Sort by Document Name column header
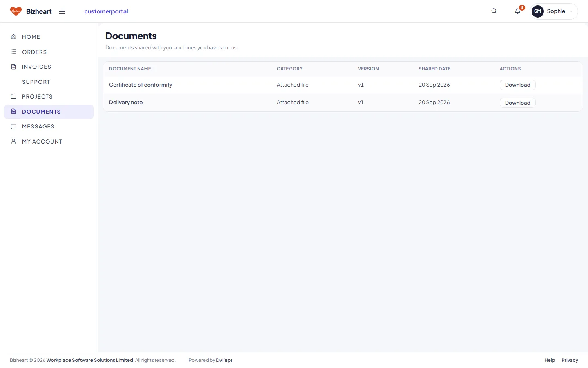Screen dimensions: 588x368 [x=130, y=69]
